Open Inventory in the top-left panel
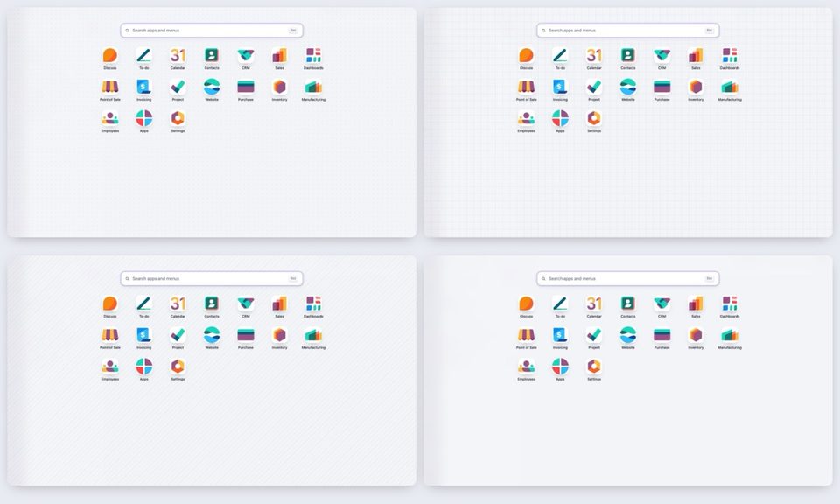Screen dimensions: 840x504 pos(280,87)
